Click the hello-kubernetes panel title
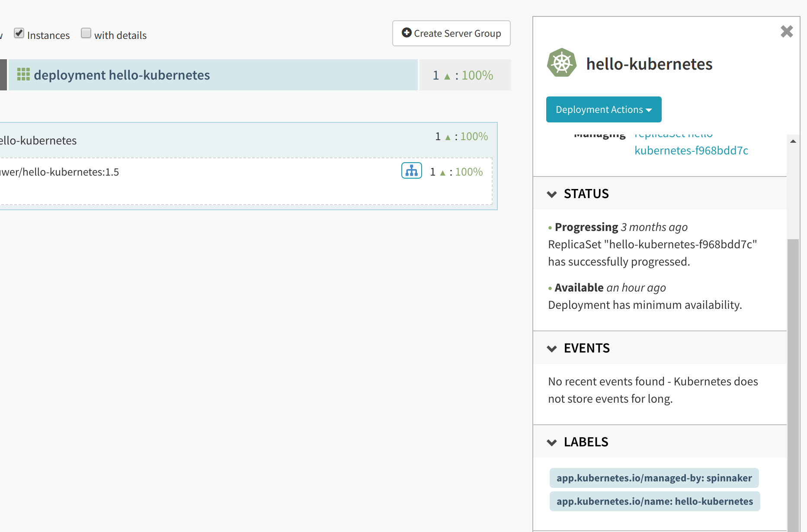This screenshot has height=532, width=807. point(649,64)
